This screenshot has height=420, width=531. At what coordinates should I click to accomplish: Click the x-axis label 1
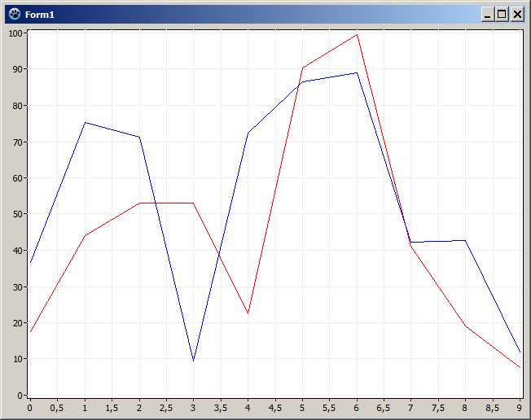pyautogui.click(x=85, y=408)
